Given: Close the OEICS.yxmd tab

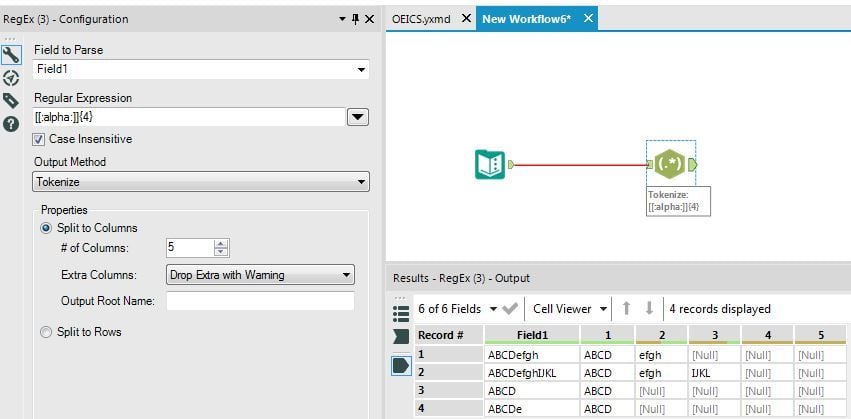Looking at the screenshot, I should click(x=466, y=19).
